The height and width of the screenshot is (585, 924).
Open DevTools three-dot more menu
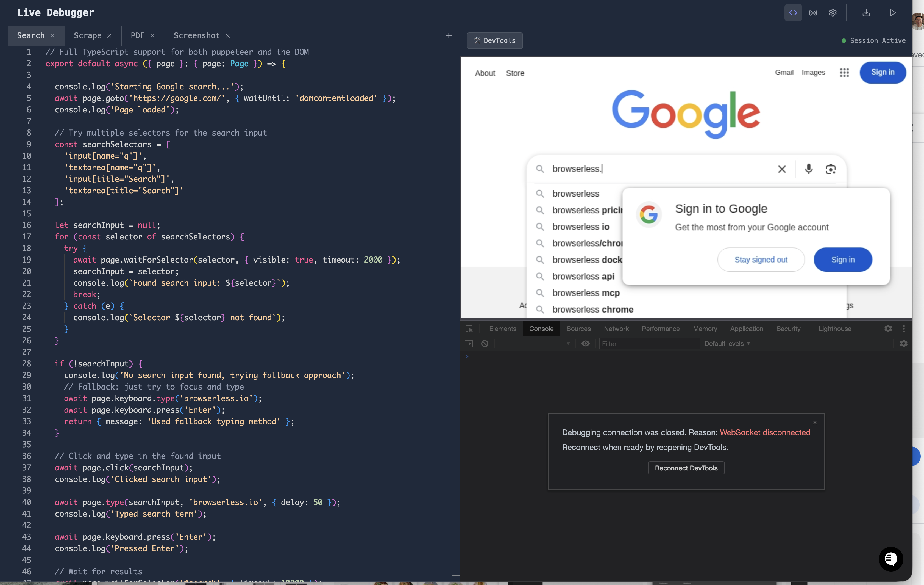click(x=904, y=329)
